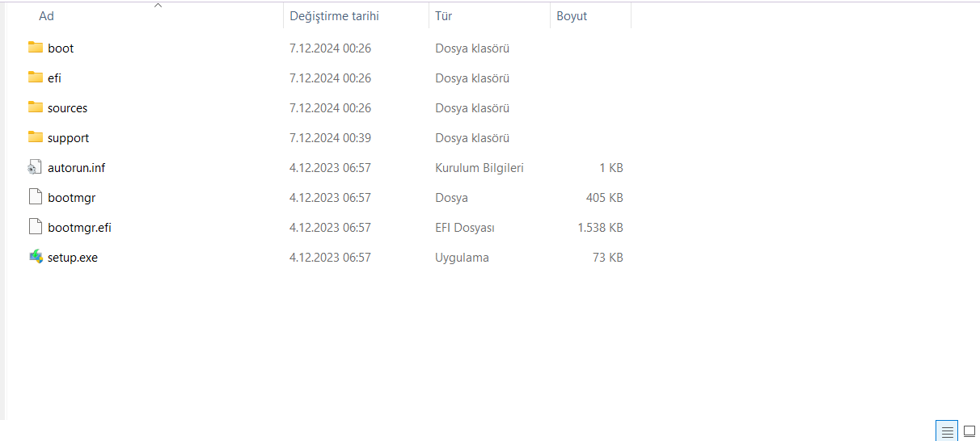Viewport: 980px width, 441px height.
Task: Toggle sort arrow above Ad column
Action: (158, 6)
